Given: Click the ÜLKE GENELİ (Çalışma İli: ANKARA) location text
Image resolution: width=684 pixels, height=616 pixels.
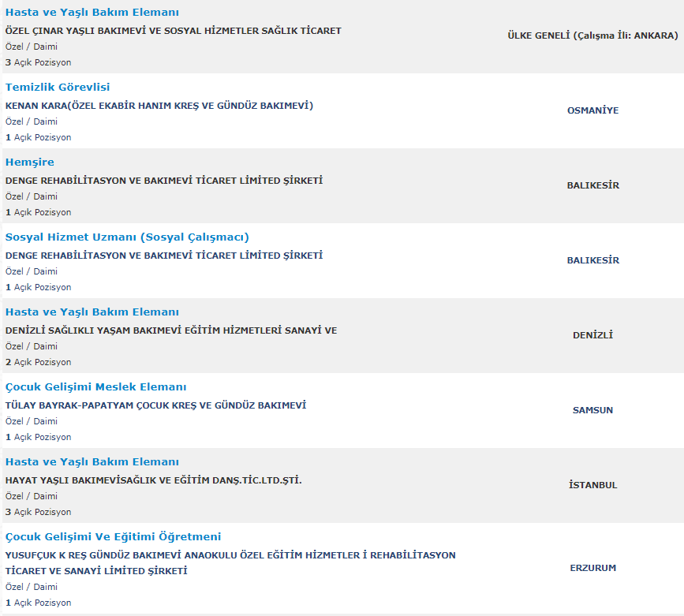Looking at the screenshot, I should 592,35.
